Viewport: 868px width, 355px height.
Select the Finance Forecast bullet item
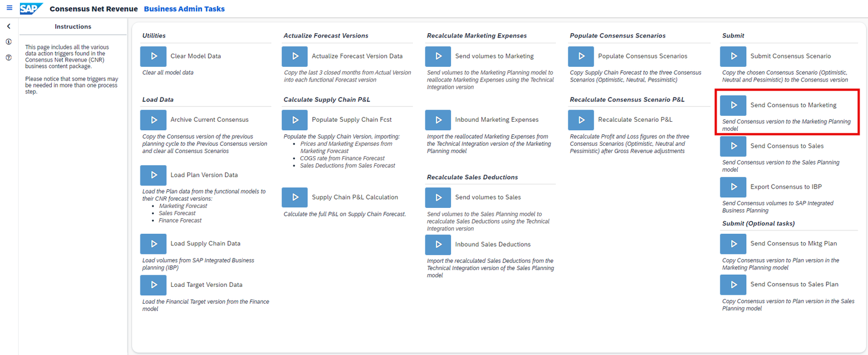(180, 221)
